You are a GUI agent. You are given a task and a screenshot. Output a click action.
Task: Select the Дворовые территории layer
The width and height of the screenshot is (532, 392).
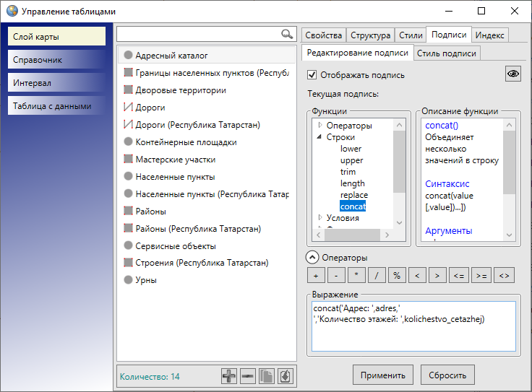pyautogui.click(x=181, y=90)
